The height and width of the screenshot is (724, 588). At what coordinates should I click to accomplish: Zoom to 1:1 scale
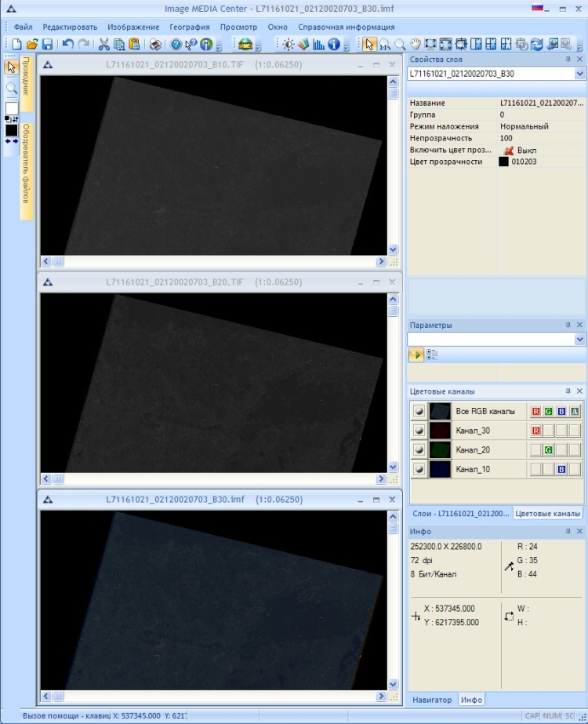[384, 45]
